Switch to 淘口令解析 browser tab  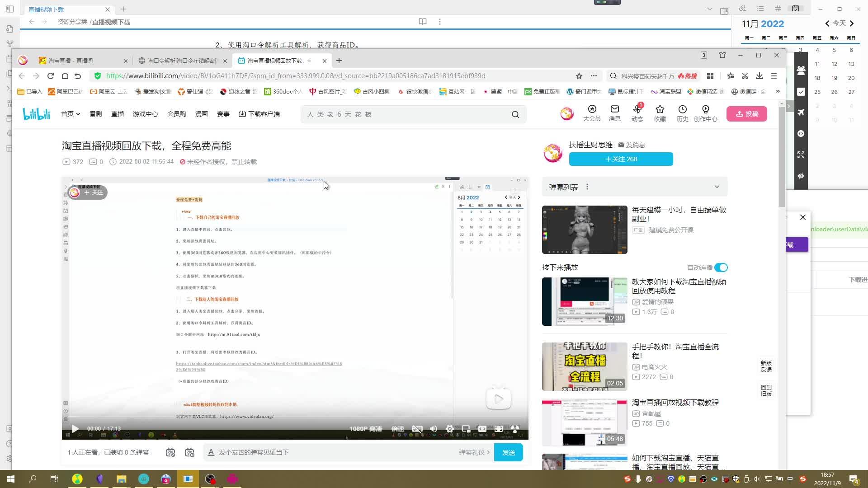point(184,61)
